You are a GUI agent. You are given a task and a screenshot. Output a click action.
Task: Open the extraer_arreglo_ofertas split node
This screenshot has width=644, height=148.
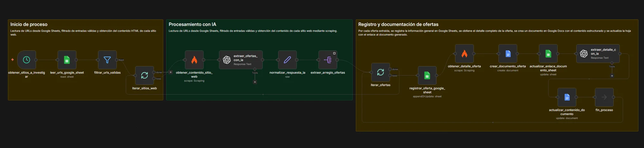click(x=328, y=60)
